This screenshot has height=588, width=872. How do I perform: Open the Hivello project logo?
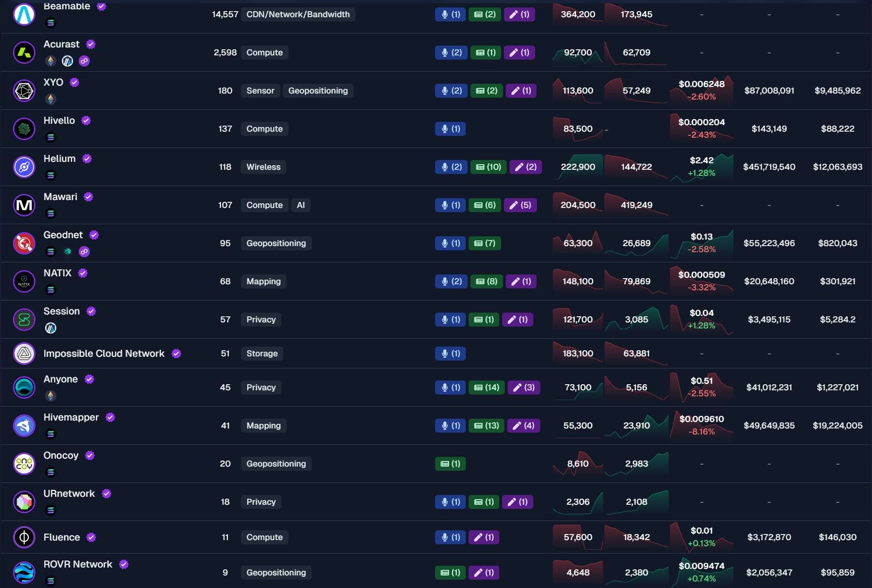point(24,128)
